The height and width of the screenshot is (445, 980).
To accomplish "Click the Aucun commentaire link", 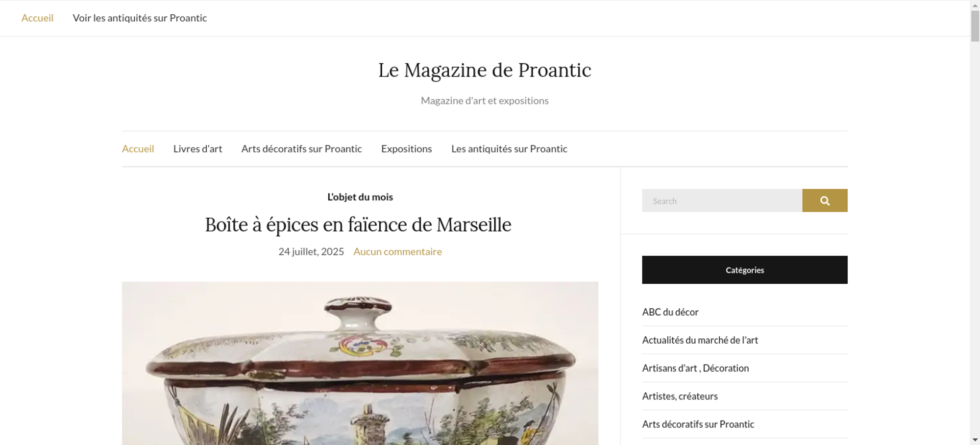I will pos(398,251).
